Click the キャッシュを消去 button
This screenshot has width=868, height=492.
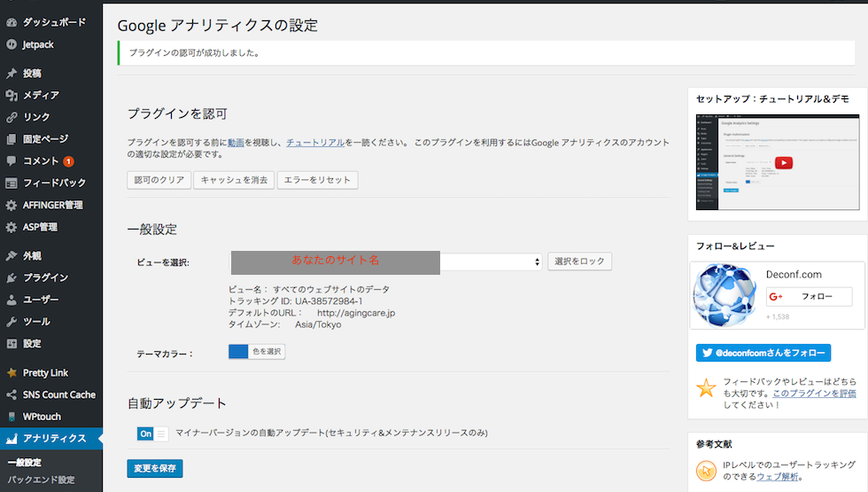tap(234, 180)
